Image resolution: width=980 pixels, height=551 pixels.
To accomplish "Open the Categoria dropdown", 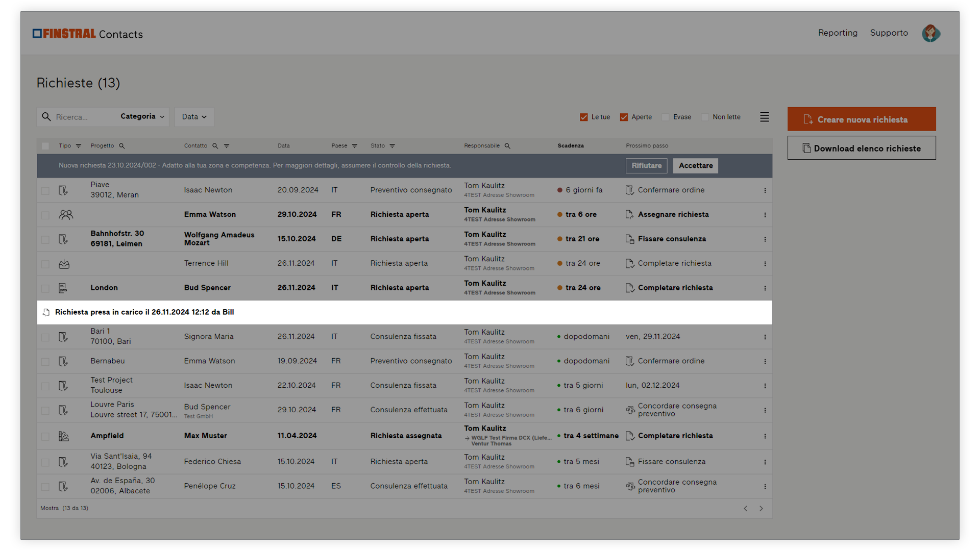I will 142,117.
